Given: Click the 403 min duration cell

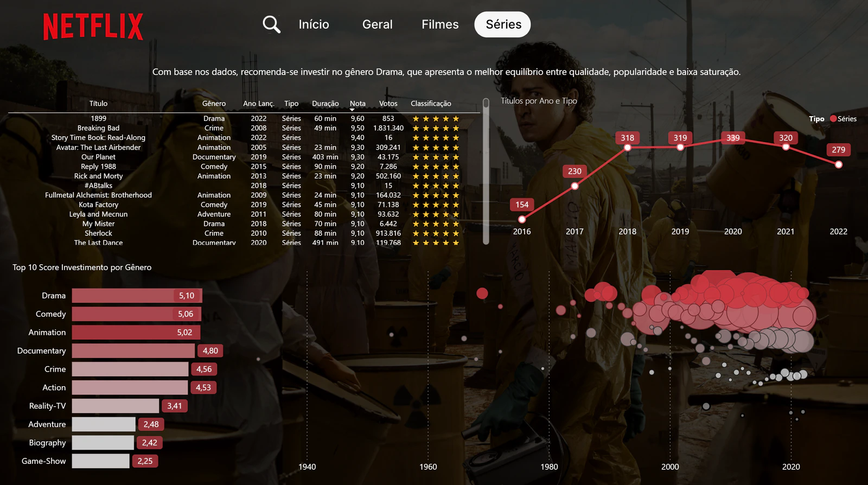Looking at the screenshot, I should (x=325, y=157).
